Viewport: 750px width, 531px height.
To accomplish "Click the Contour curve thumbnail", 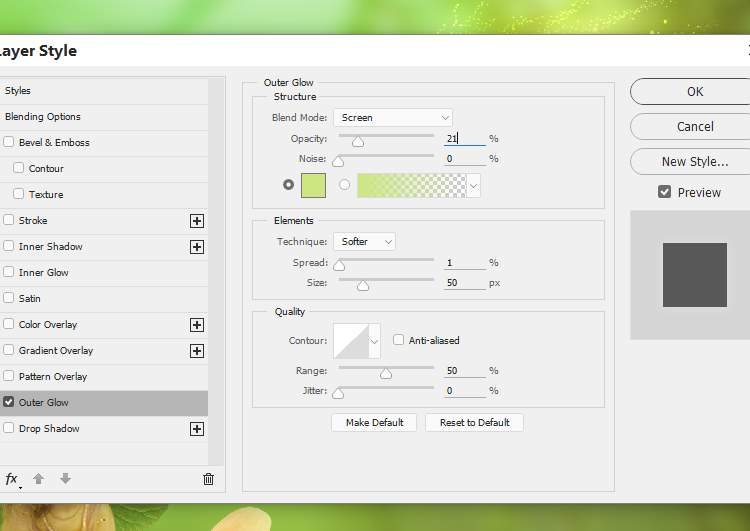I will pos(351,341).
